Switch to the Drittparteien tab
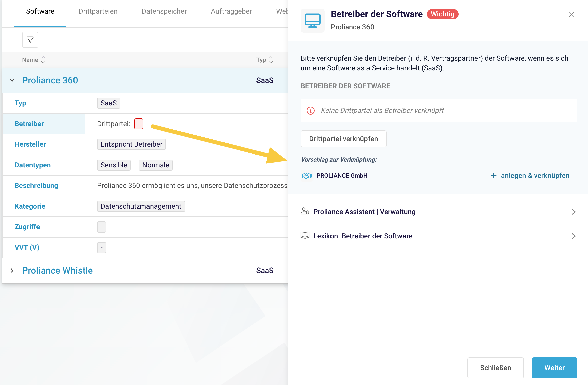The height and width of the screenshot is (385, 588). tap(98, 11)
